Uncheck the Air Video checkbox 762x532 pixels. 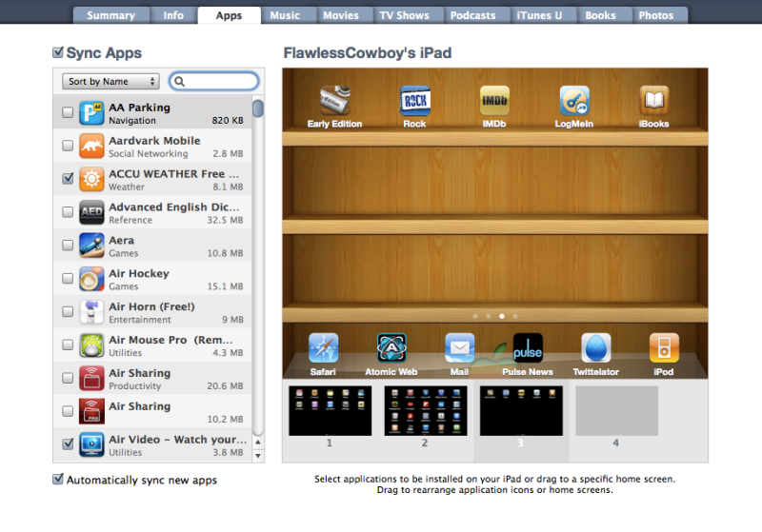click(x=68, y=444)
